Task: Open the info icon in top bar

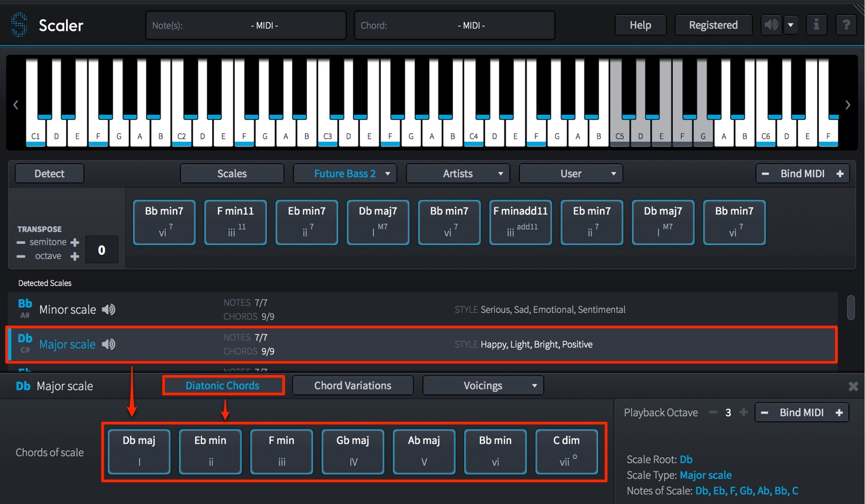Action: [816, 25]
